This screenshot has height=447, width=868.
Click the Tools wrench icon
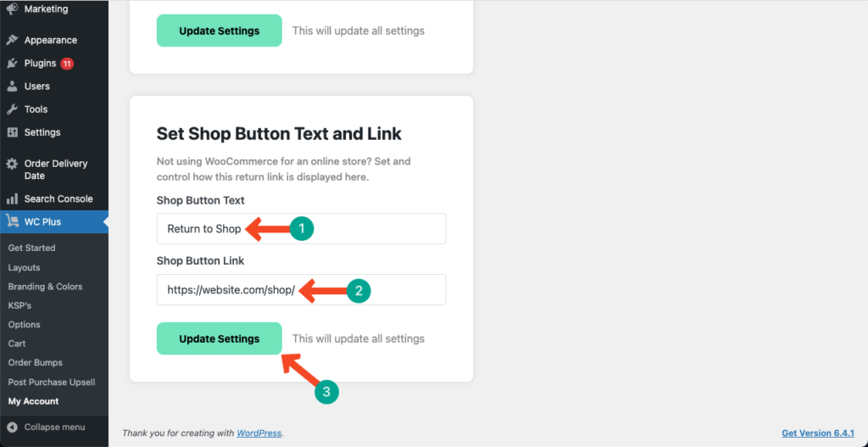[12, 109]
